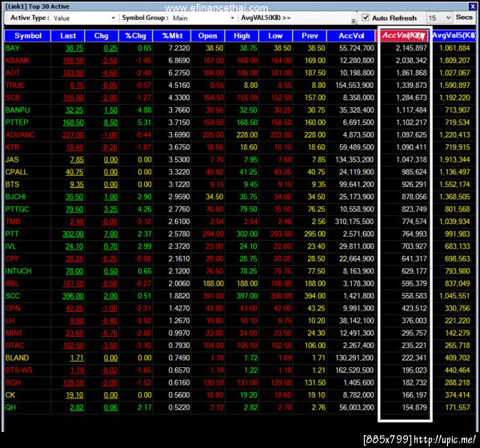Image resolution: width=480 pixels, height=448 pixels.
Task: Select the JAS symbol
Action: (12, 159)
